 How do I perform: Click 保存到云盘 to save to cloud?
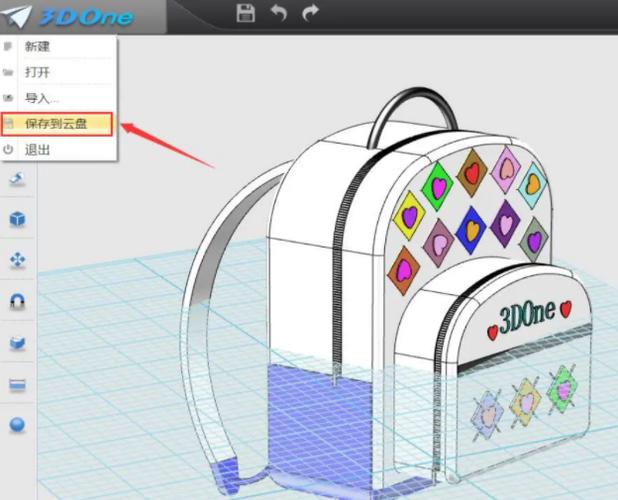pos(57,124)
